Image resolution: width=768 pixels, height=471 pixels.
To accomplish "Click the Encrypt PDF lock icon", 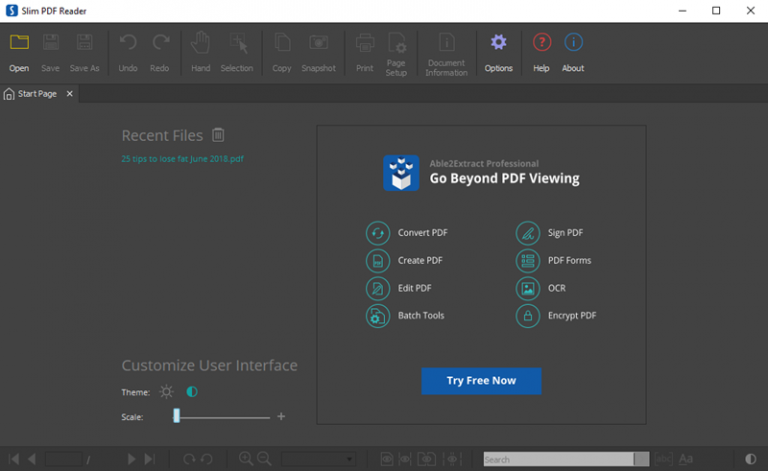I will click(528, 316).
